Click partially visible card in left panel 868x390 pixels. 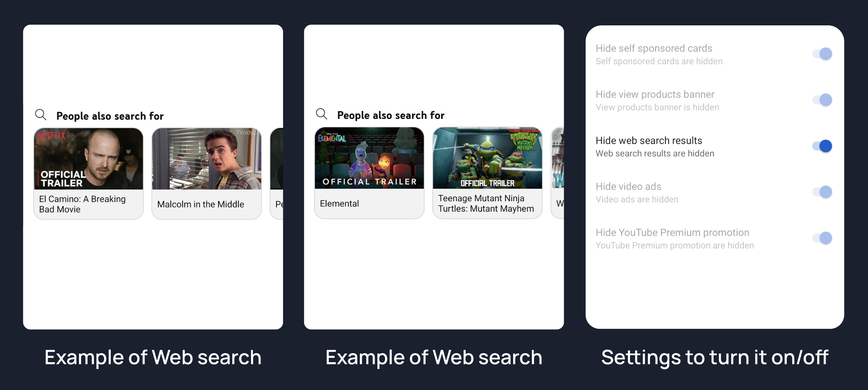click(277, 174)
